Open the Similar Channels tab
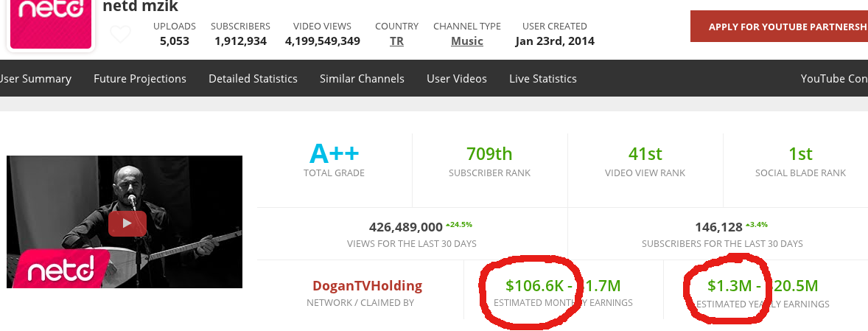The image size is (868, 331). tap(362, 79)
